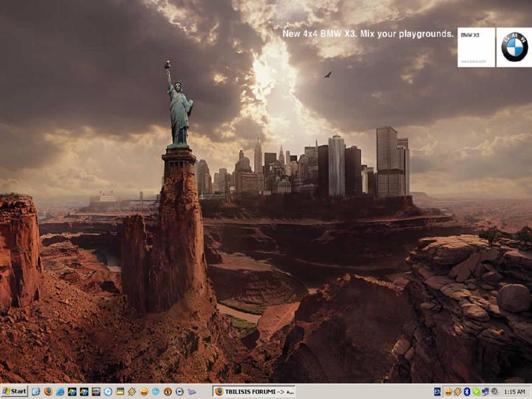Click the blue circular play icon in Quick Launch
This screenshot has height=399, width=532.
click(x=180, y=392)
